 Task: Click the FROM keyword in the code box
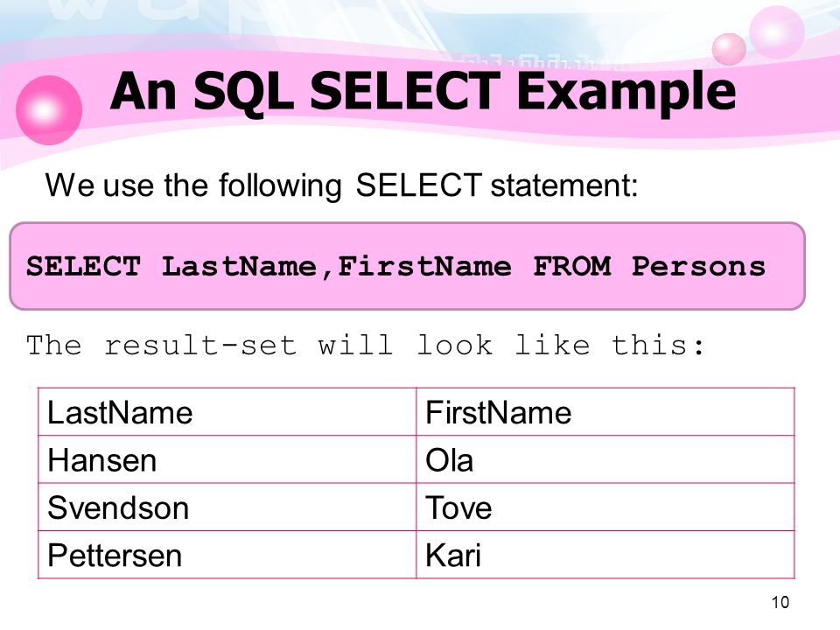coord(571,266)
